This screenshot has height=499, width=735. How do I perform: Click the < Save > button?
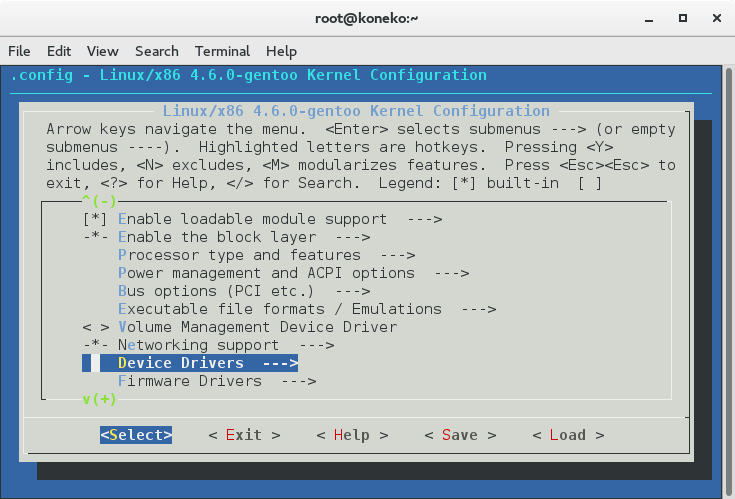(460, 435)
